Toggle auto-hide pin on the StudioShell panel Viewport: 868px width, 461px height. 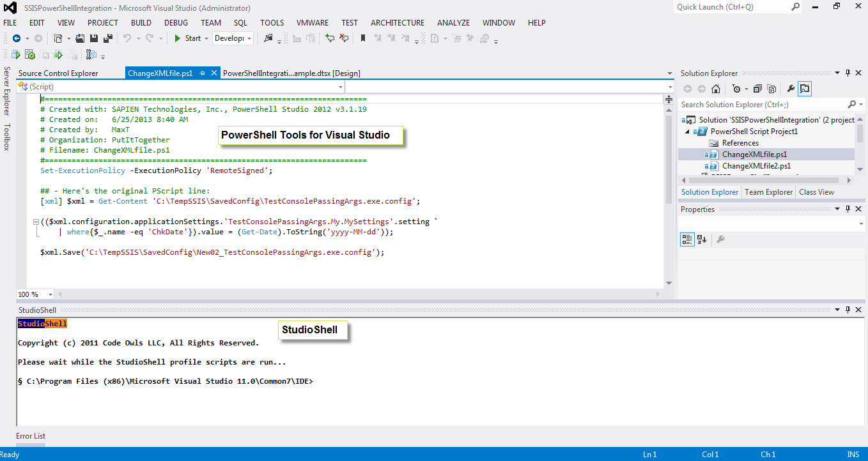[x=848, y=310]
